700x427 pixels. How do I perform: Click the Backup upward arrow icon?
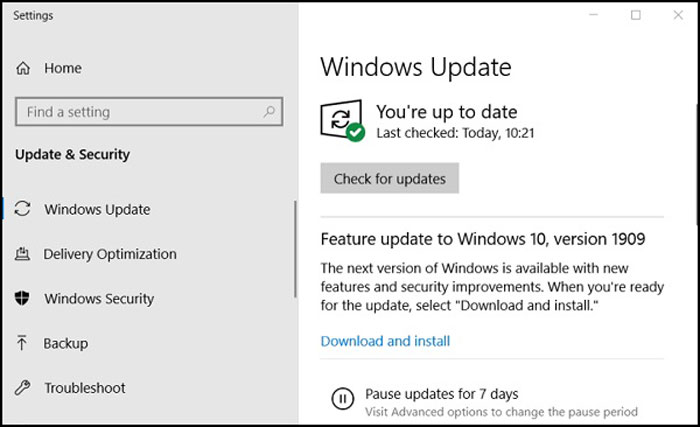pyautogui.click(x=21, y=343)
